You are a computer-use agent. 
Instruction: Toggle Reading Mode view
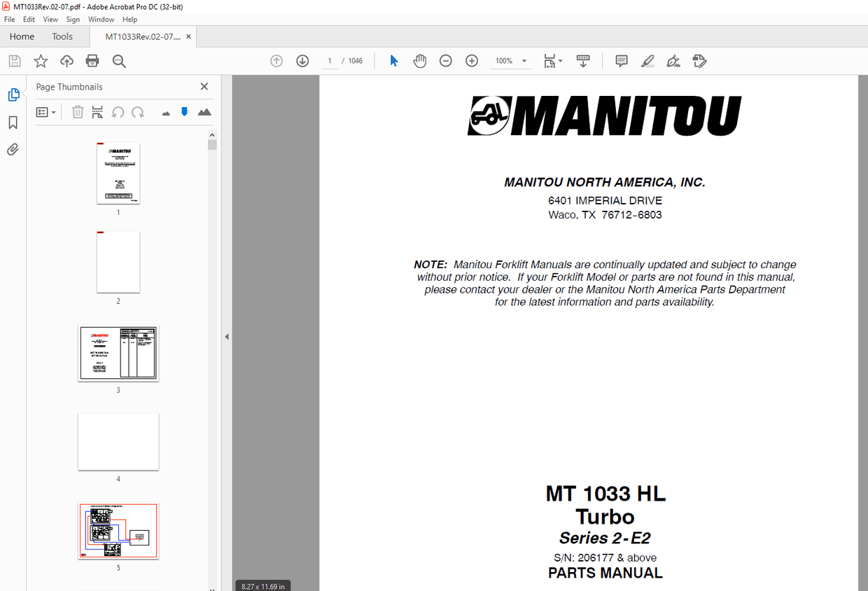[x=583, y=61]
